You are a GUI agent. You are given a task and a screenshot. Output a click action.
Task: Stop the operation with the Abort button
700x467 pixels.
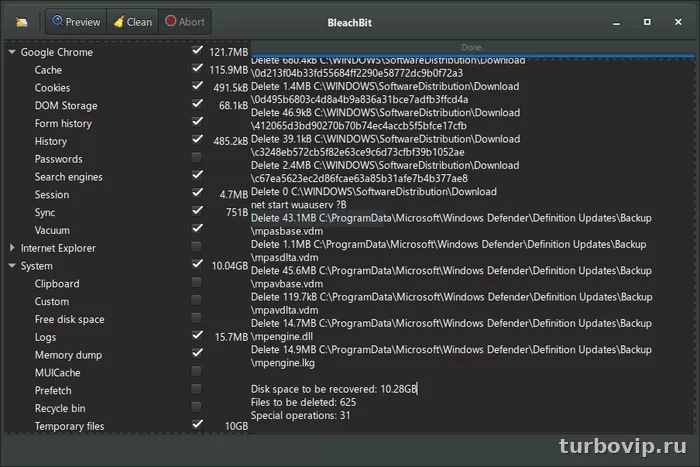tap(185, 22)
